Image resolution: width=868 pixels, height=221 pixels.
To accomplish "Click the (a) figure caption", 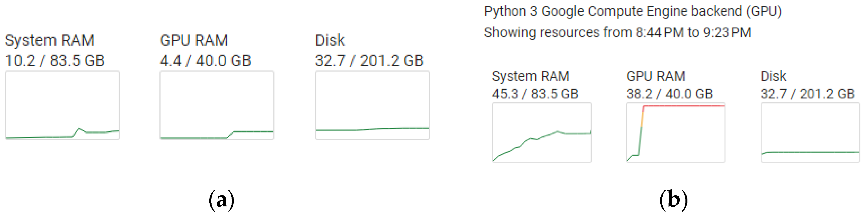I will (x=221, y=200).
